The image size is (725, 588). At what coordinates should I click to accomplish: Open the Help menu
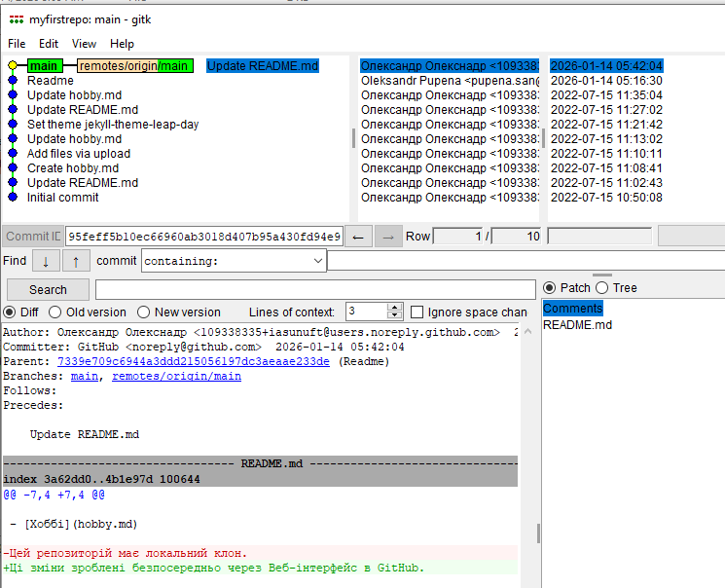122,44
